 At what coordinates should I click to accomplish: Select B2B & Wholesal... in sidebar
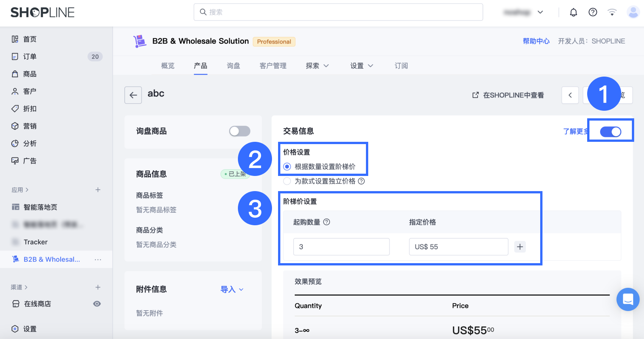pyautogui.click(x=52, y=259)
